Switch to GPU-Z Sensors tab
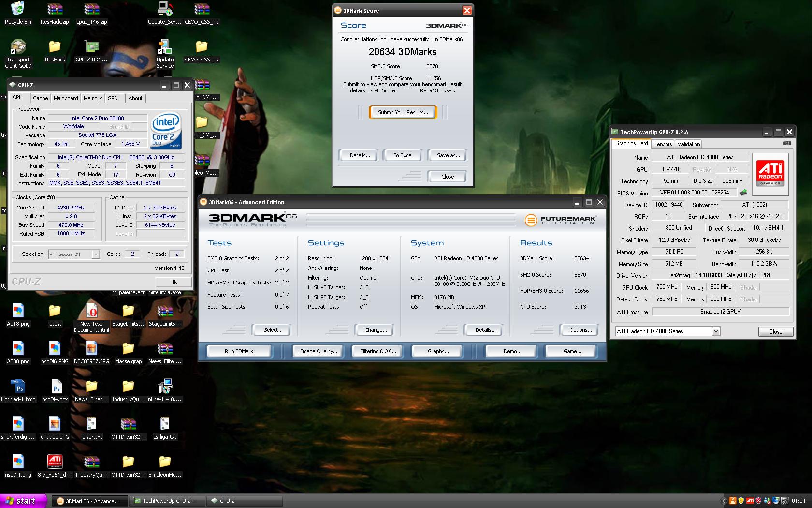 pyautogui.click(x=663, y=144)
